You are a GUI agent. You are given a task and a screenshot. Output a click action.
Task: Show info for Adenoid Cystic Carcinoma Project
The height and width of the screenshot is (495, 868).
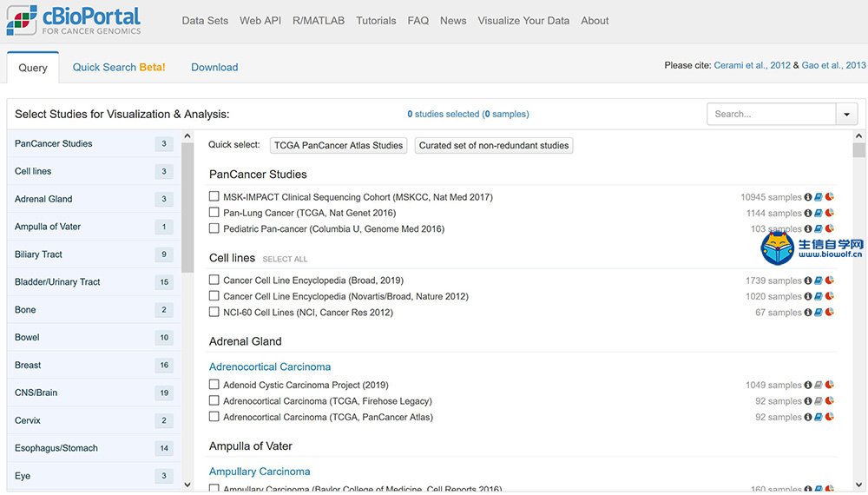[807, 385]
